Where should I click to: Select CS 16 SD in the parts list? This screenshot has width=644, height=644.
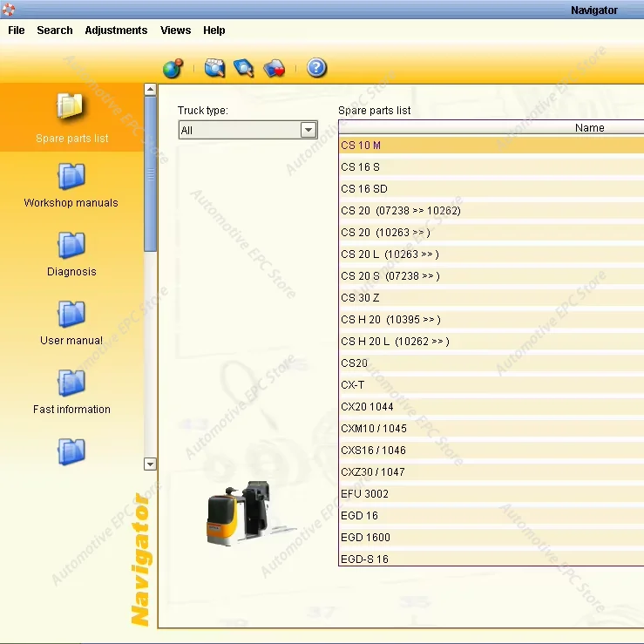tap(364, 189)
